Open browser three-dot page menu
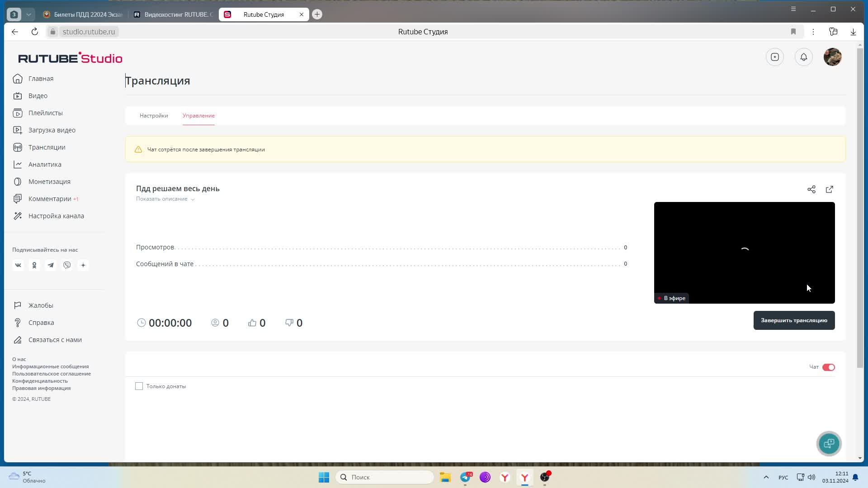The height and width of the screenshot is (488, 868). coord(813,32)
